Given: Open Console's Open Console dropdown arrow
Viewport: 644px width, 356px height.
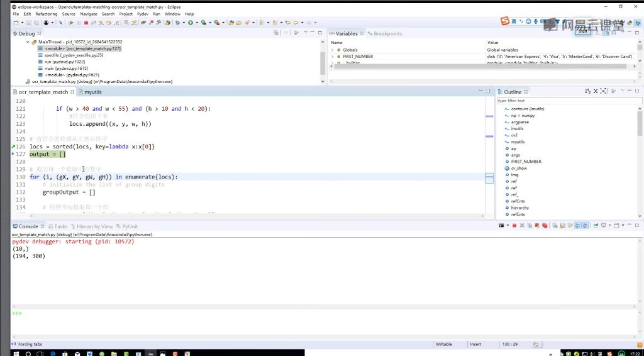Looking at the screenshot, I should click(x=623, y=225).
